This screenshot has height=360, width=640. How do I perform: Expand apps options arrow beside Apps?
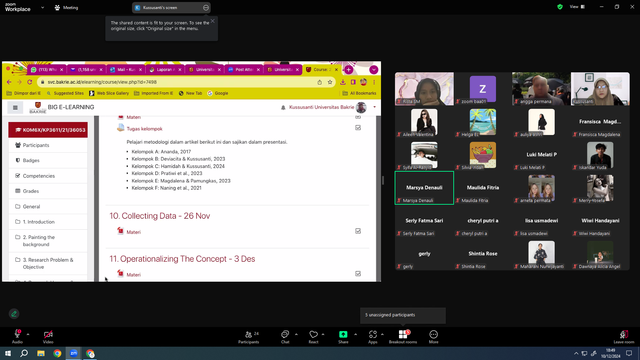(x=382, y=334)
